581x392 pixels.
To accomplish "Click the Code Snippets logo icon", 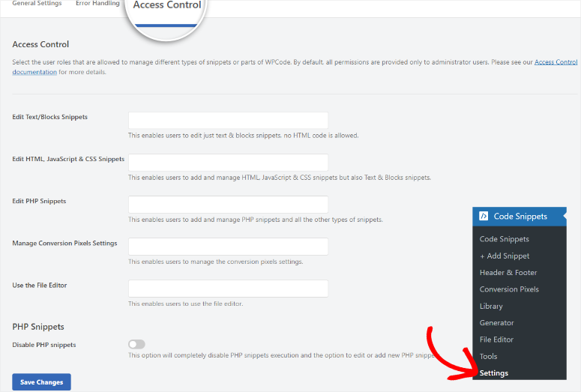I will 484,216.
